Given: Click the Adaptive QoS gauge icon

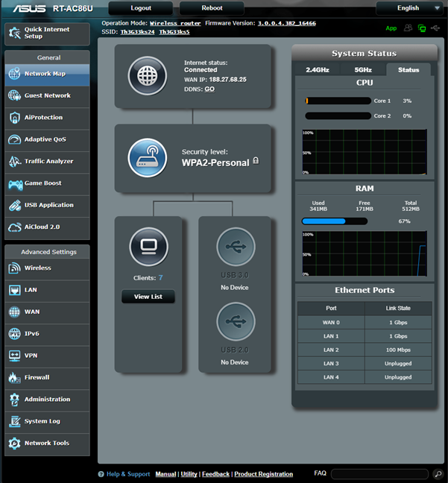Looking at the screenshot, I should [x=14, y=139].
